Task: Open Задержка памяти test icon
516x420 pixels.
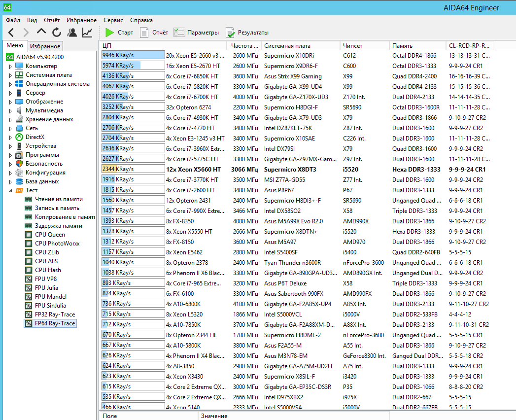Action: coord(29,226)
